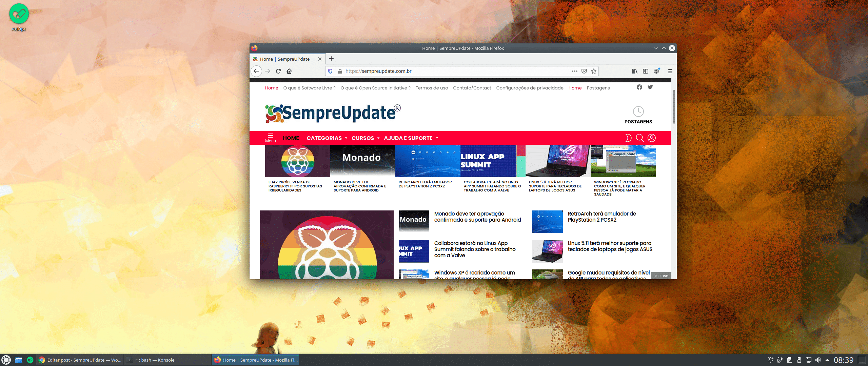Toggle dark mode moon icon
868x366 pixels.
(x=628, y=138)
